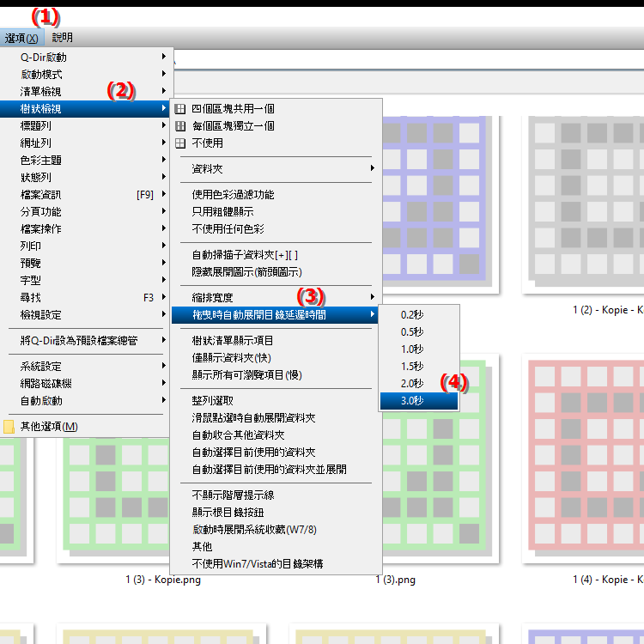This screenshot has height=644, width=644.
Task: Set delay to 1.5秒
Action: pos(419,367)
